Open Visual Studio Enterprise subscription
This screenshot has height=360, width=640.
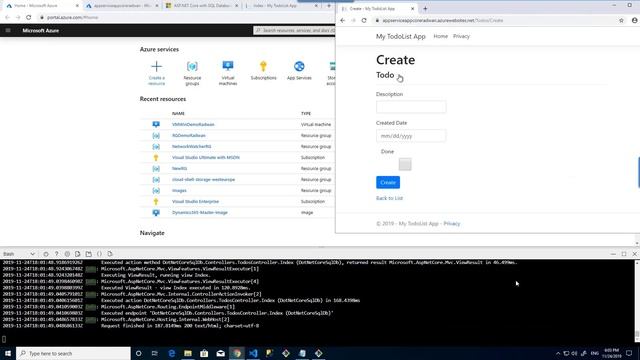click(195, 202)
